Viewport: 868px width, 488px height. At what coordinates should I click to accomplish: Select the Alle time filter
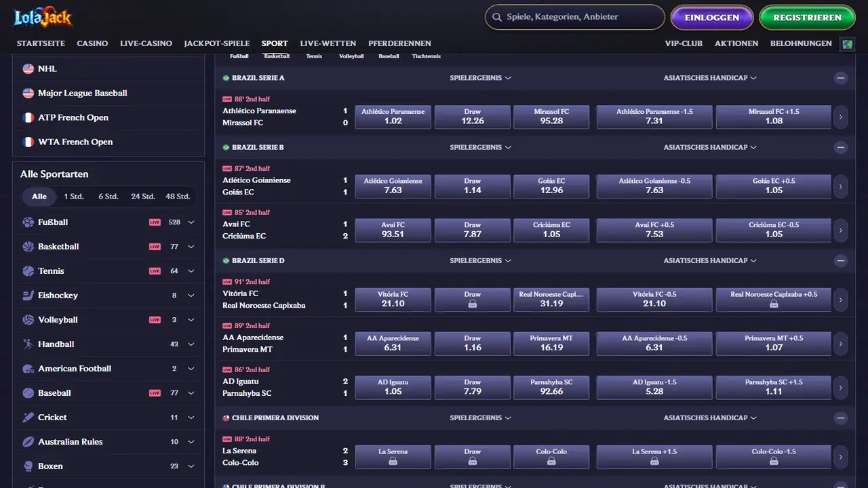pos(39,197)
